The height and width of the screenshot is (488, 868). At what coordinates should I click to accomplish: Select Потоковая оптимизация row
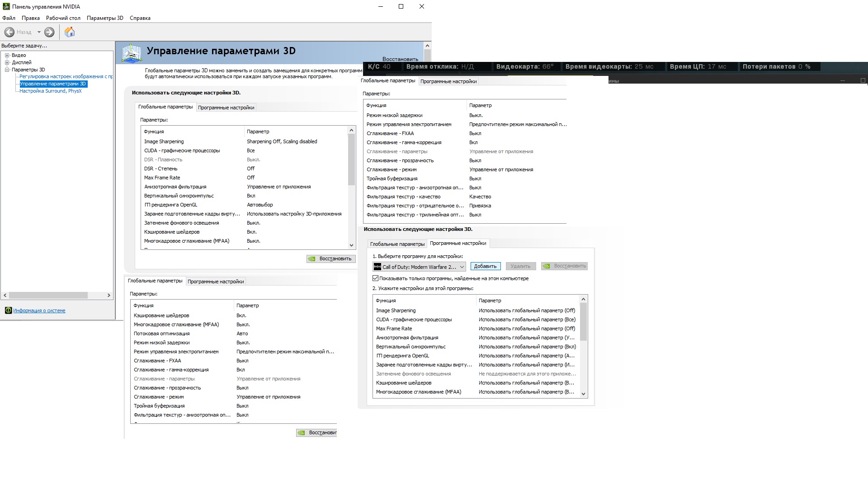click(234, 333)
